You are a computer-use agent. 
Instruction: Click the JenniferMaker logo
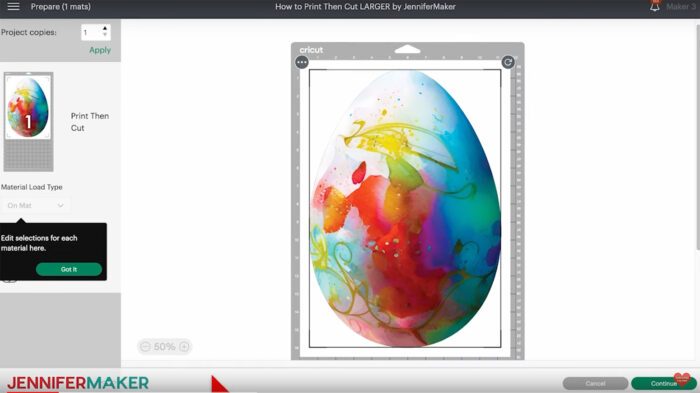(78, 383)
